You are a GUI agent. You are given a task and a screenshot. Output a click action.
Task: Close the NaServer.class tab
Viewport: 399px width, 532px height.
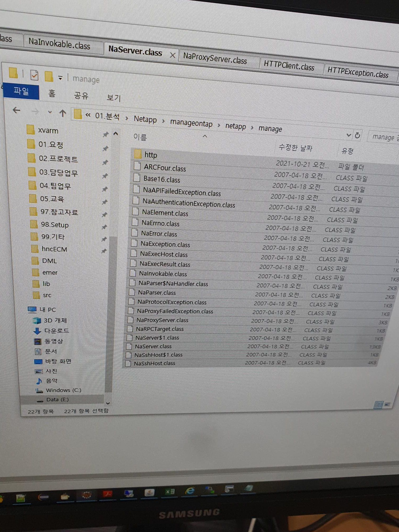(173, 55)
